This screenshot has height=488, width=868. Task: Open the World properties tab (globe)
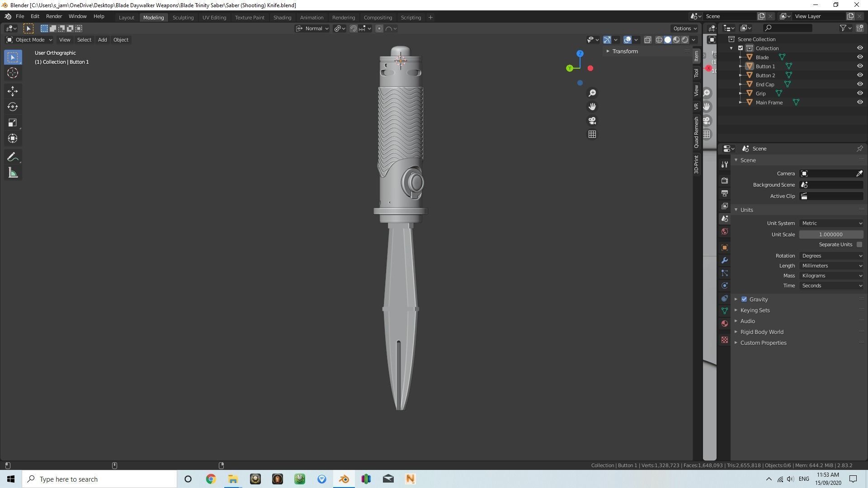click(725, 231)
